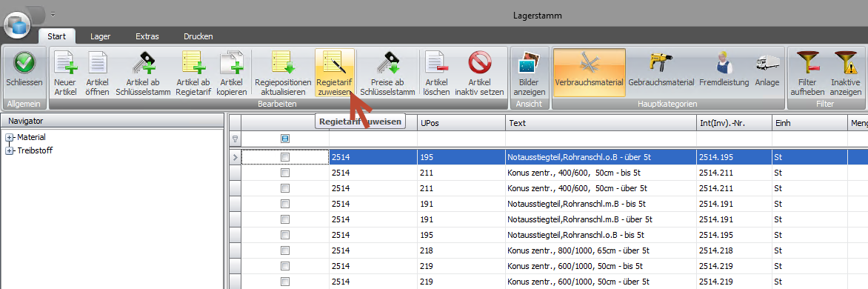Duplicate with Artikel kopieren
This screenshot has height=289, width=868.
[x=232, y=73]
